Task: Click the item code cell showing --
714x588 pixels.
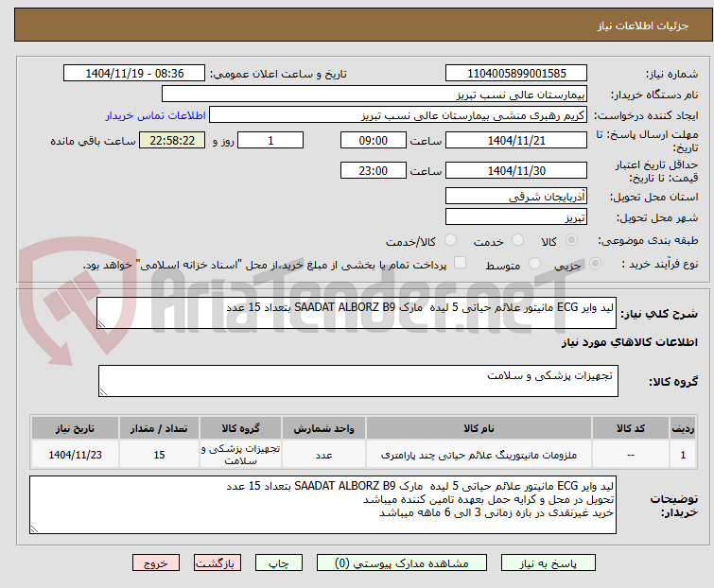Action: point(630,455)
